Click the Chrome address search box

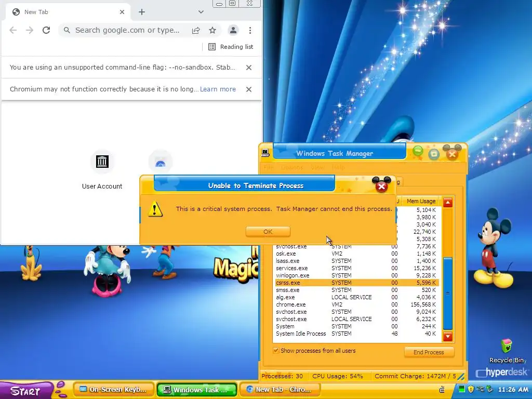127,30
